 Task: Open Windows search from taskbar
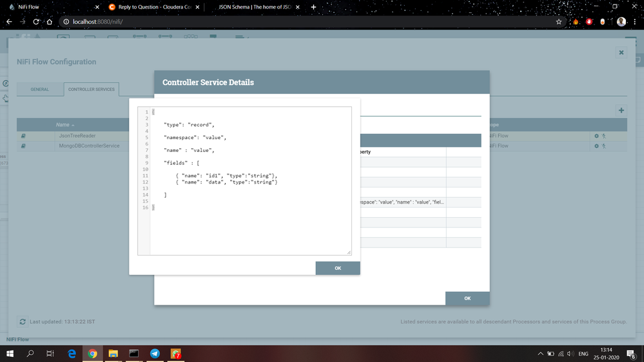coord(30,354)
